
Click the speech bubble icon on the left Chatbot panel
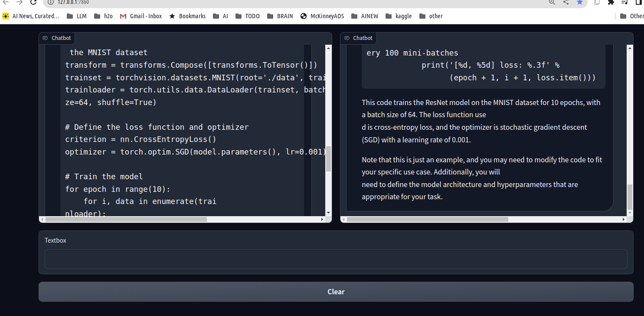pyautogui.click(x=45, y=38)
